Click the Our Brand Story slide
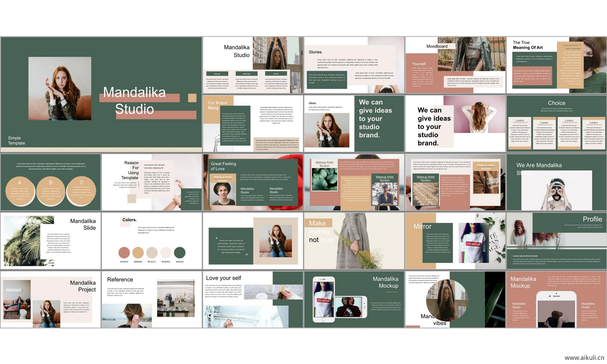Image resolution: width=607 pixels, height=364 pixels. point(253,124)
